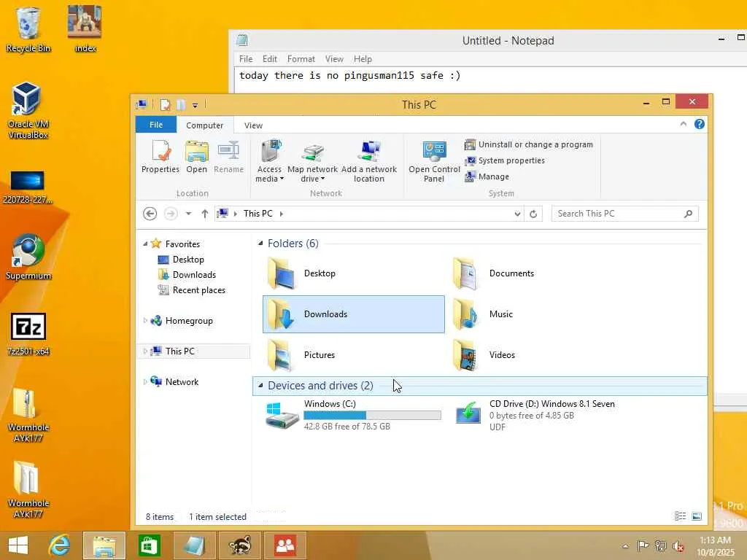747x560 pixels.
Task: Click the Windows Start button
Action: pyautogui.click(x=18, y=545)
